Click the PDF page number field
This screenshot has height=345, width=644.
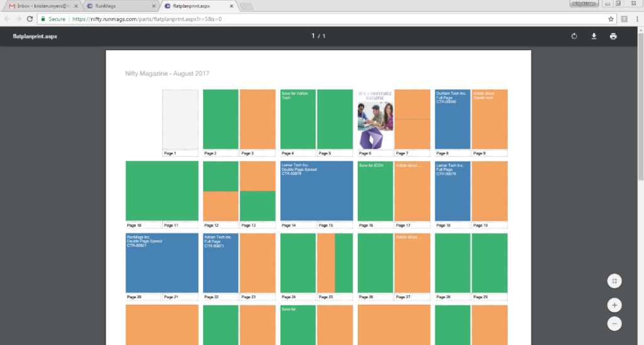(313, 36)
